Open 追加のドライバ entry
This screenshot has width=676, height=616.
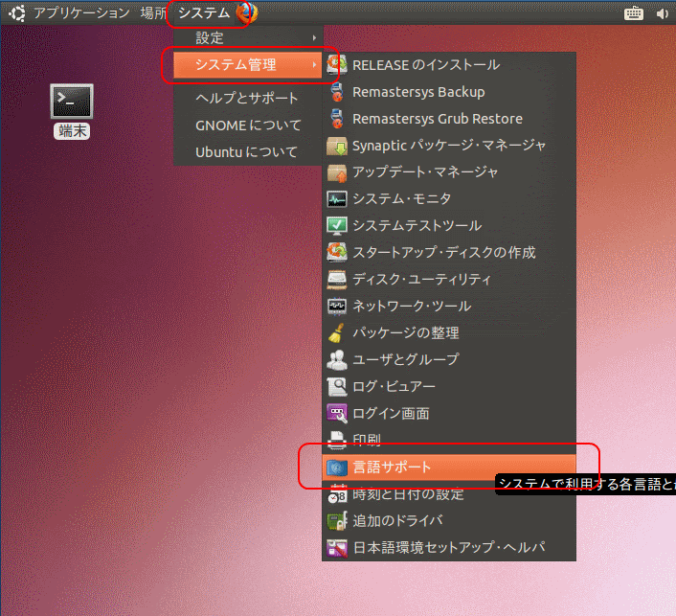coord(449,521)
